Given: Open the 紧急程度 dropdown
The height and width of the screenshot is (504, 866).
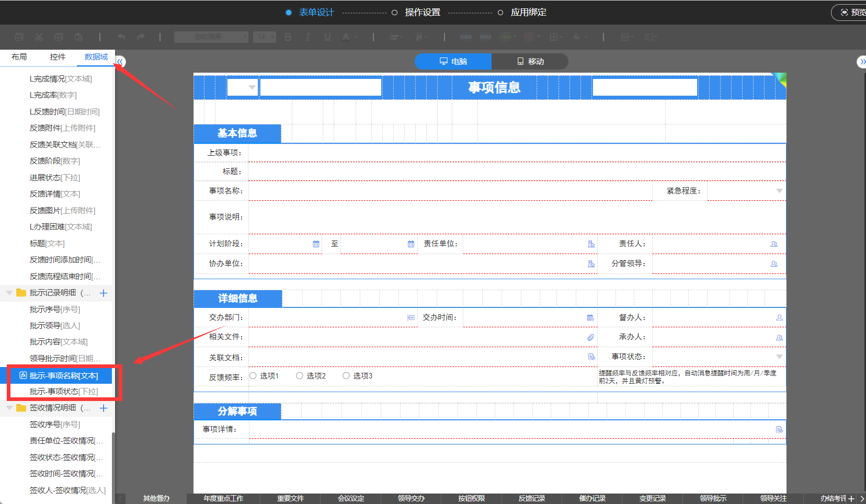Looking at the screenshot, I should coord(779,191).
